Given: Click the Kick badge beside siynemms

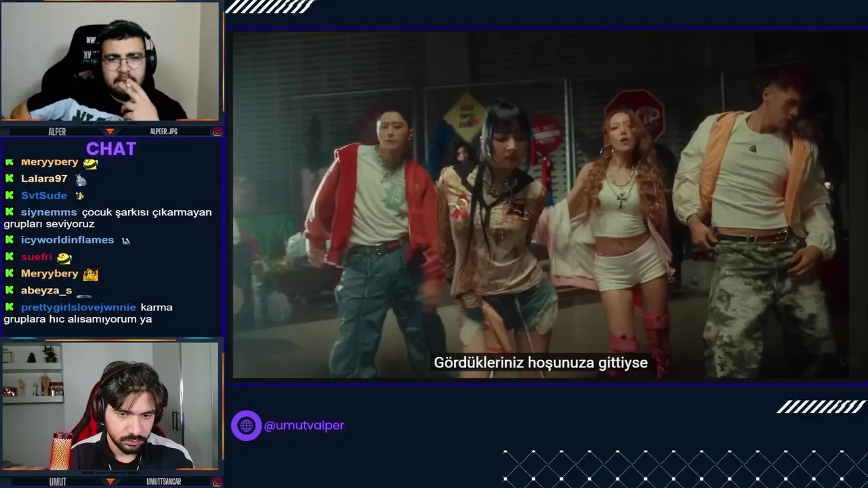Looking at the screenshot, I should click(9, 212).
